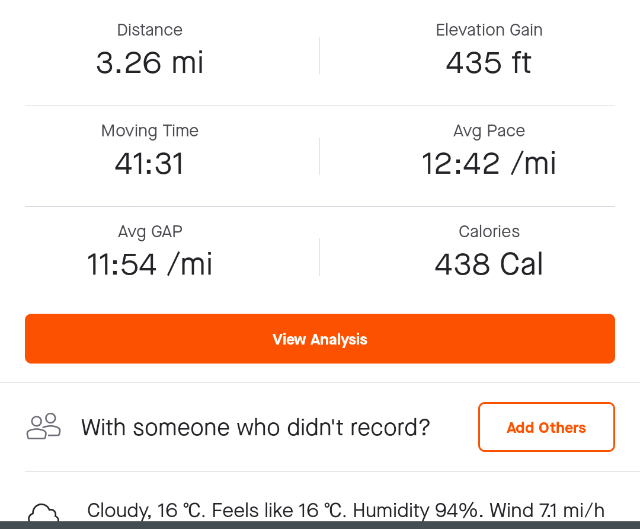Click the Distance label

[x=150, y=30]
